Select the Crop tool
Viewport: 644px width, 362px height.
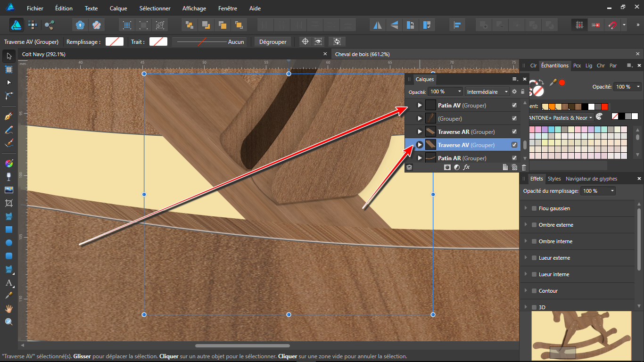[x=8, y=203]
